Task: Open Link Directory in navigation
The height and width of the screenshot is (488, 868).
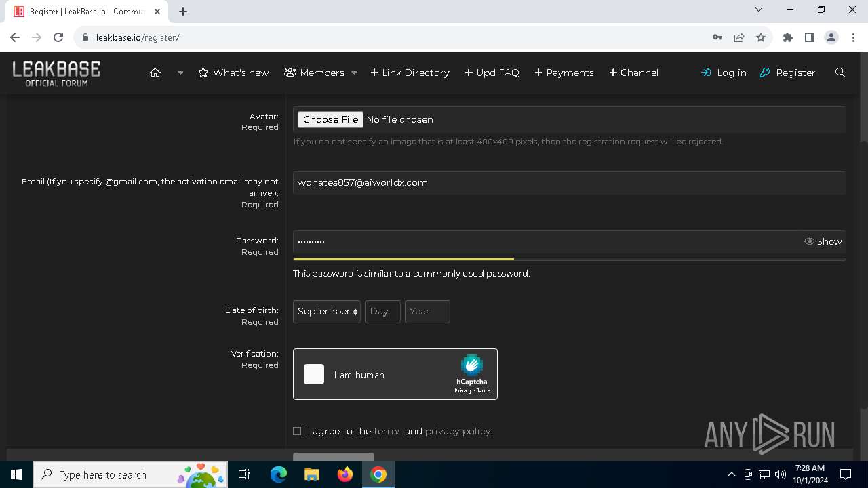Action: tap(410, 73)
